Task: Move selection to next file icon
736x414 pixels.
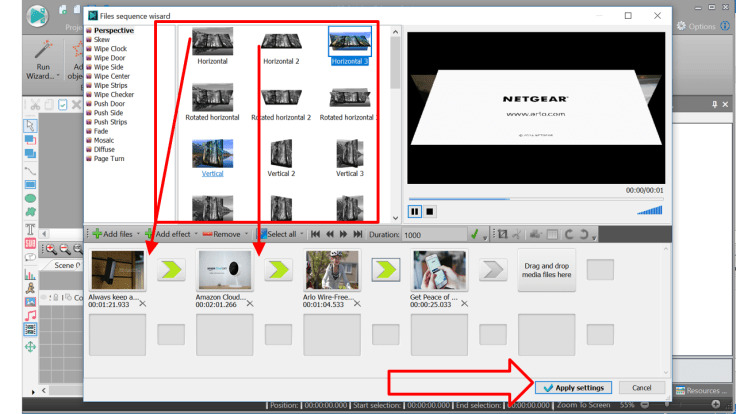Action: click(344, 234)
